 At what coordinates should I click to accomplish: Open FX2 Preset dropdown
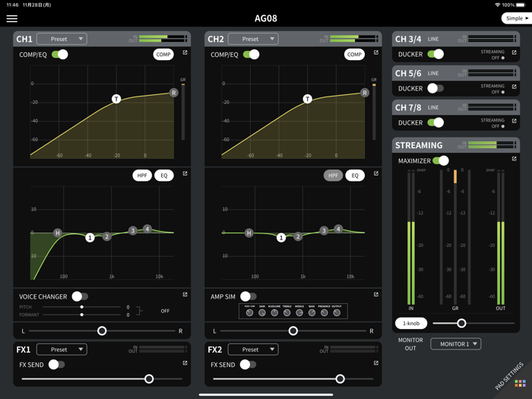tap(253, 350)
